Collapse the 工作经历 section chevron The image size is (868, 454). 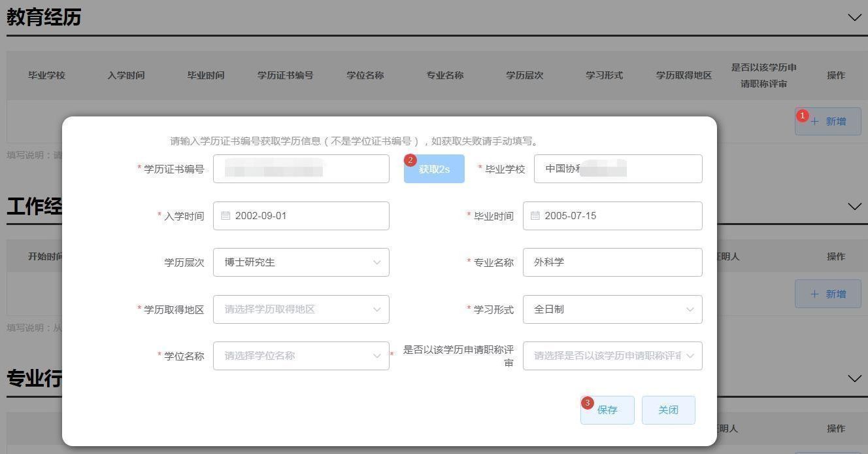pos(854,207)
